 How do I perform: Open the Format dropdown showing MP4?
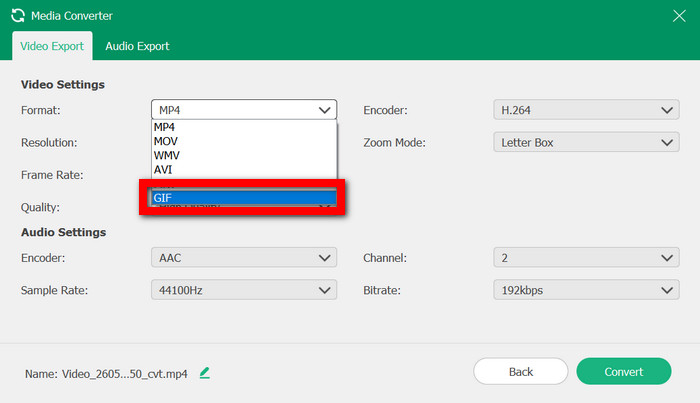click(x=244, y=110)
